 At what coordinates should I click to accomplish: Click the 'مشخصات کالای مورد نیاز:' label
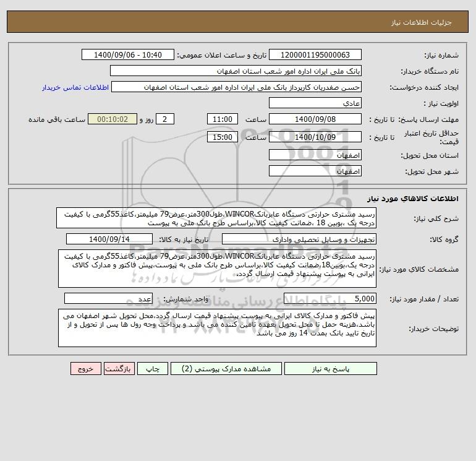click(419, 269)
